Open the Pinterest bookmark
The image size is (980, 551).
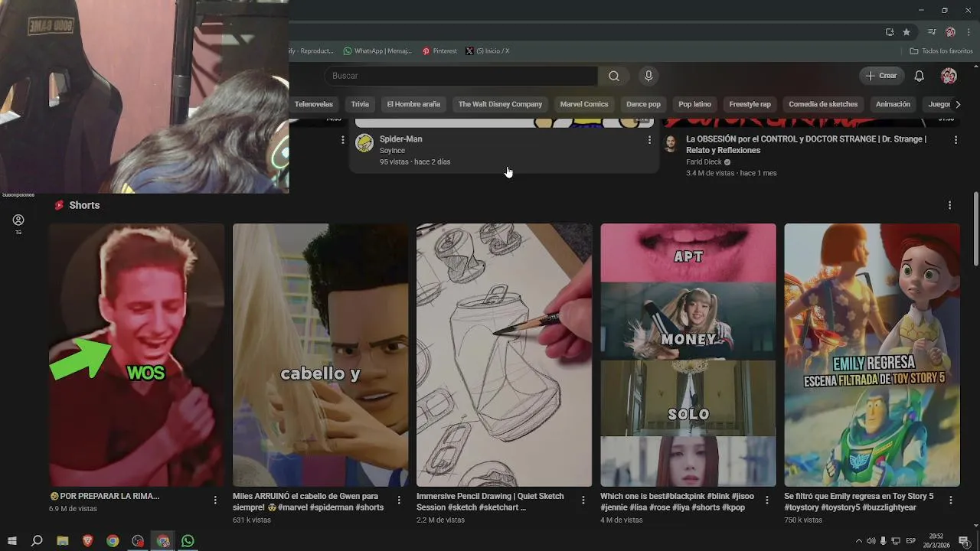[x=439, y=51]
